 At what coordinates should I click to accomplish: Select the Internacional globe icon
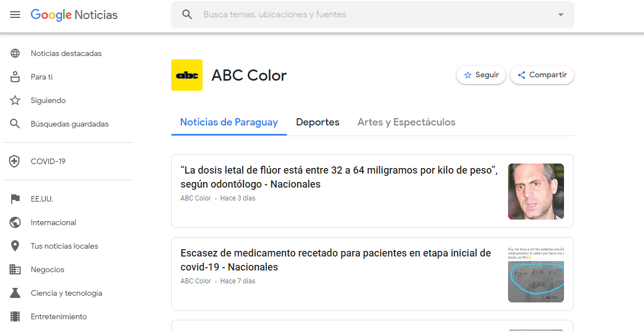point(15,222)
